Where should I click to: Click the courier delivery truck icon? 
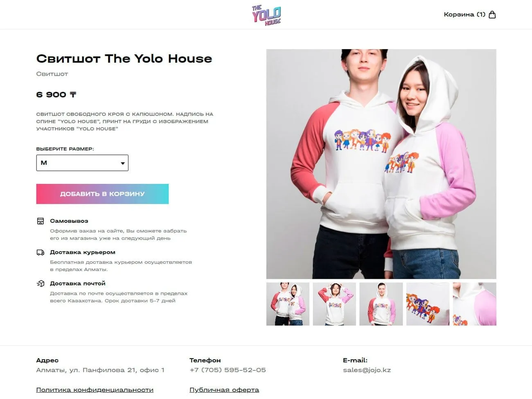click(x=41, y=252)
